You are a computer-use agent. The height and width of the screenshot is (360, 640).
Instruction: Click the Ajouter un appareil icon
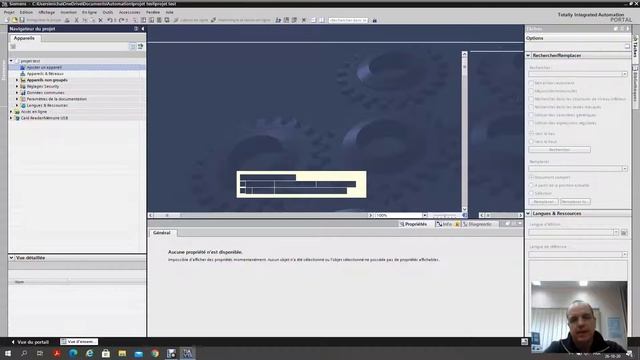point(22,67)
